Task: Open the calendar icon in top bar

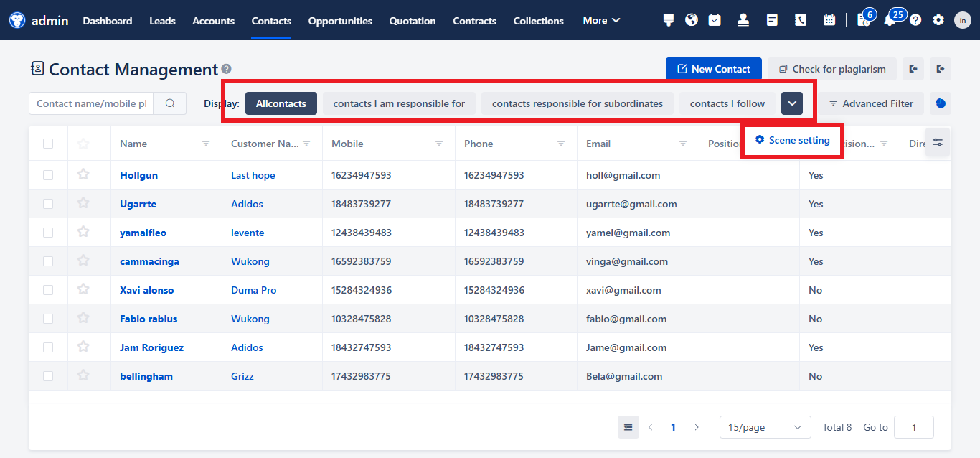Action: 829,19
